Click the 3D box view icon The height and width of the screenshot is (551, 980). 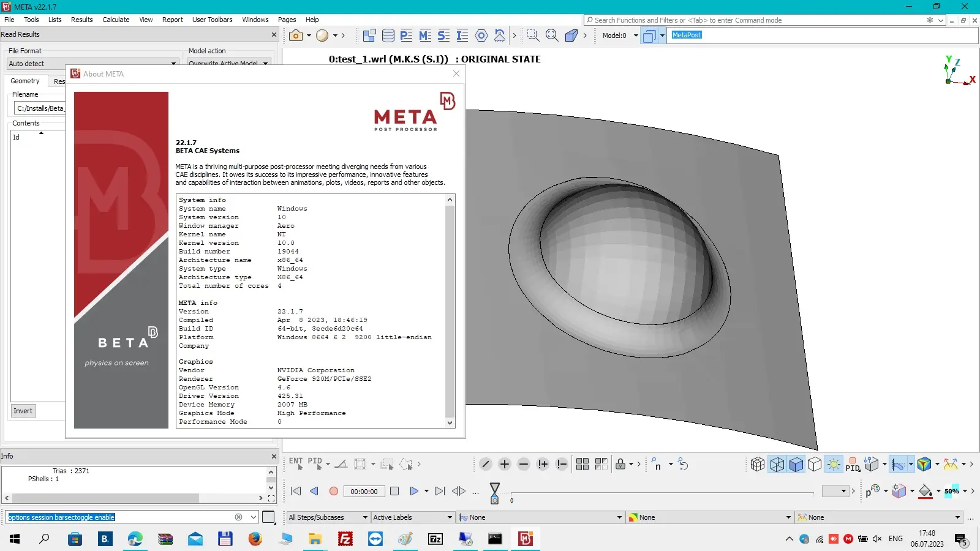pos(571,36)
